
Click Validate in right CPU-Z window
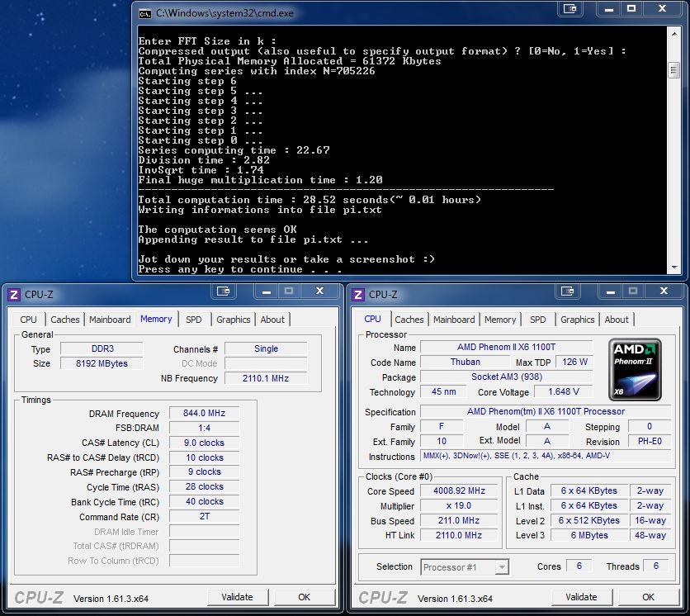click(581, 597)
